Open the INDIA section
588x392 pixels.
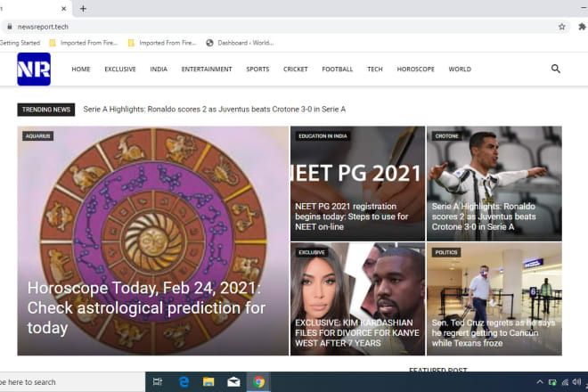(159, 69)
